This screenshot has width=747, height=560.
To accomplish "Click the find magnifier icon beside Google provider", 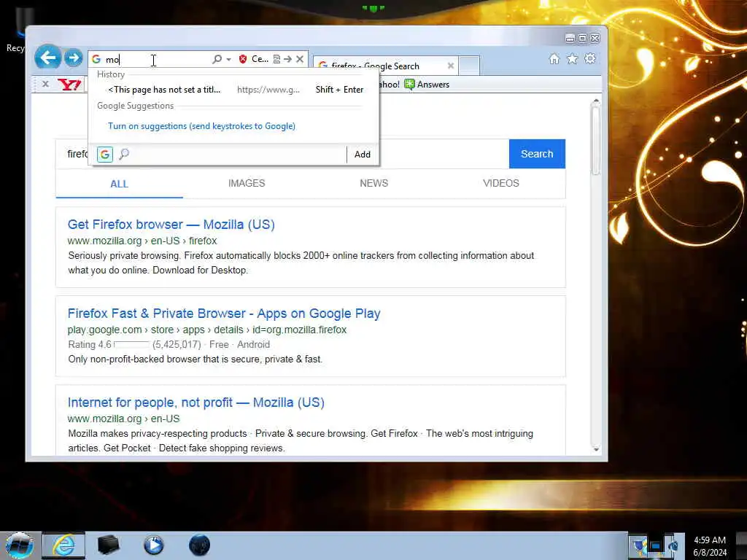I will coord(124,154).
